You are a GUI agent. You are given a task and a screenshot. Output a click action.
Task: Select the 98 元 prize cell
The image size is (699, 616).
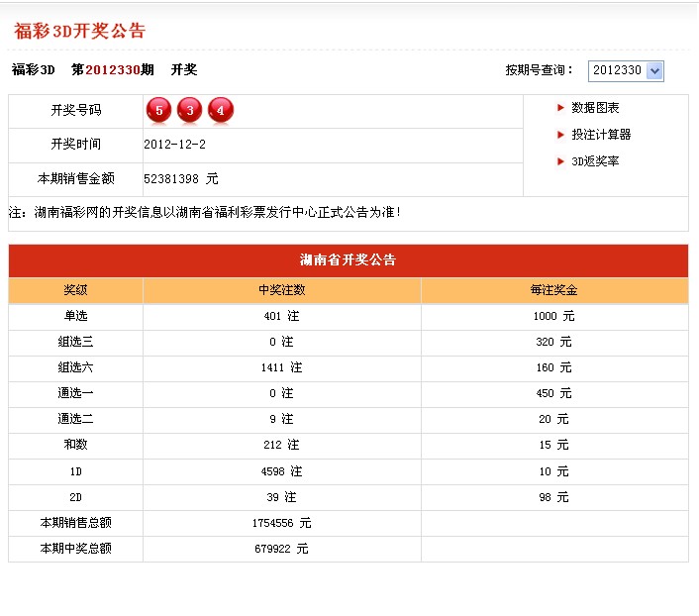(x=553, y=497)
